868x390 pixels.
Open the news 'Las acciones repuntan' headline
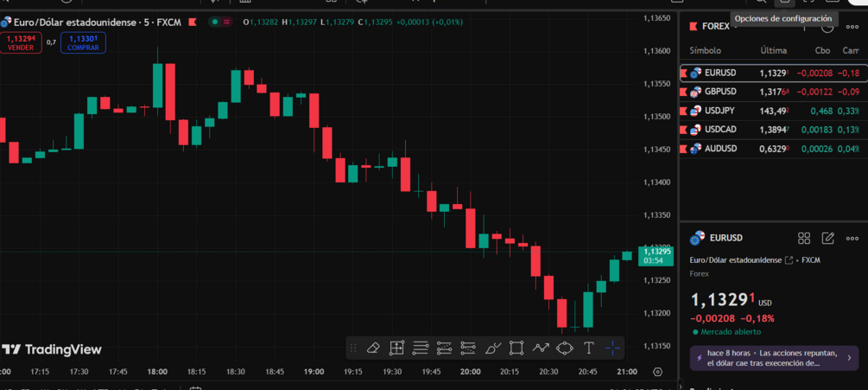774,358
